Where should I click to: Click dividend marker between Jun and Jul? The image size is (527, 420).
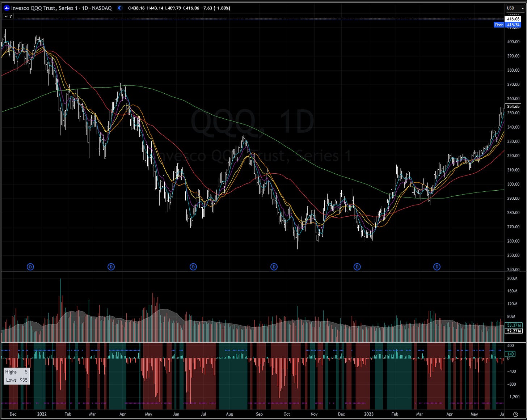click(x=193, y=267)
